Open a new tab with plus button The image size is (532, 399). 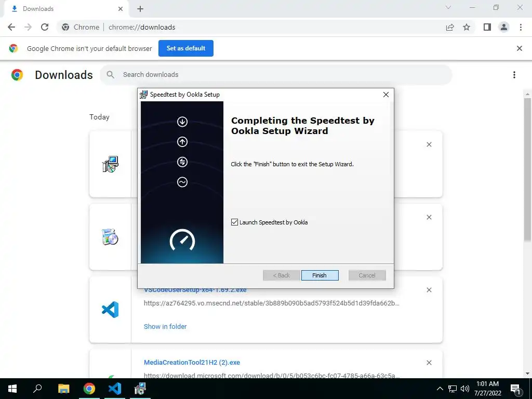(x=140, y=9)
